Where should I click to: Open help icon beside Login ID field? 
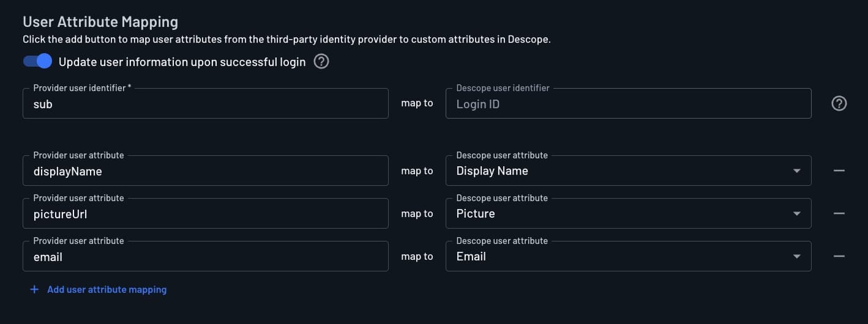pyautogui.click(x=839, y=104)
